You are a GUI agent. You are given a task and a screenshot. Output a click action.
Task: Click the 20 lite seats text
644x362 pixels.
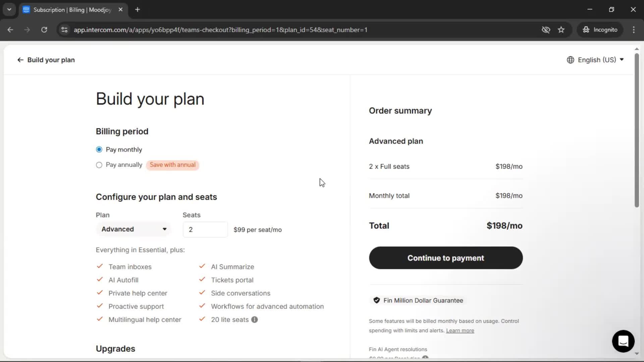[230, 320]
